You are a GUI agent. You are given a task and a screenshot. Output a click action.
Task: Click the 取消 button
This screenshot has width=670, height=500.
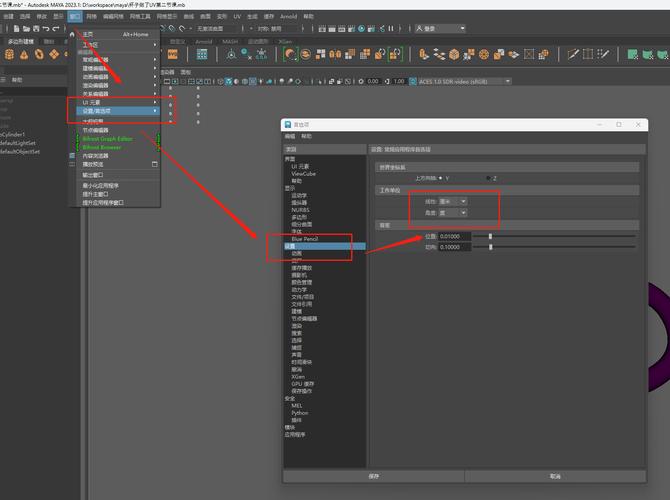pos(555,475)
